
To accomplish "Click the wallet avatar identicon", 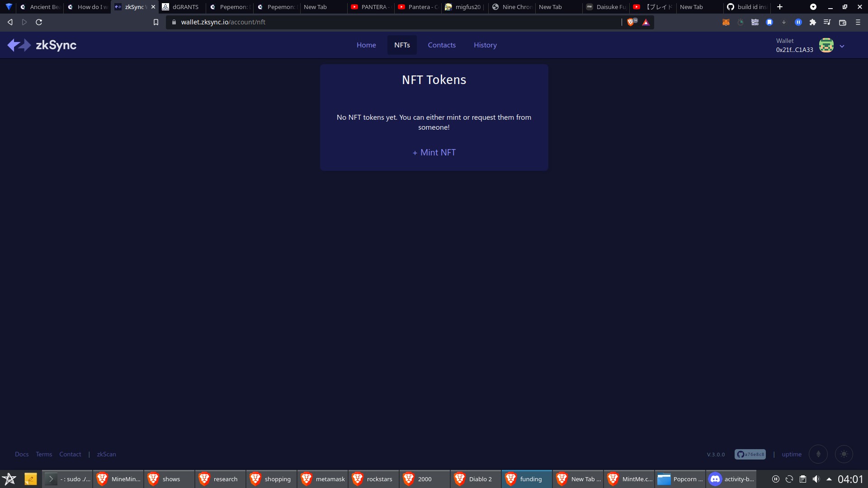I will click(826, 45).
